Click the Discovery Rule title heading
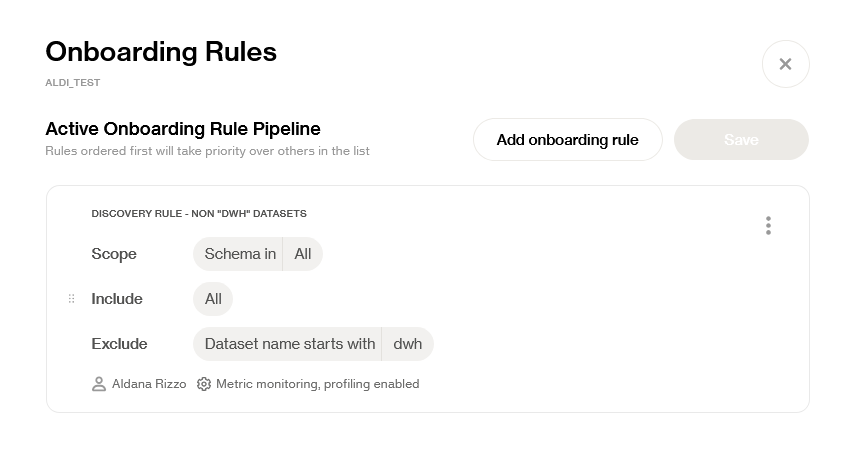Screen dimensions: 854x476 (x=199, y=214)
